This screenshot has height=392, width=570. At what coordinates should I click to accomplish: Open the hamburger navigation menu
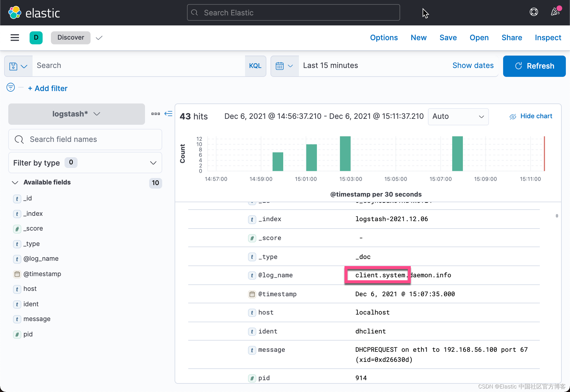tap(15, 38)
